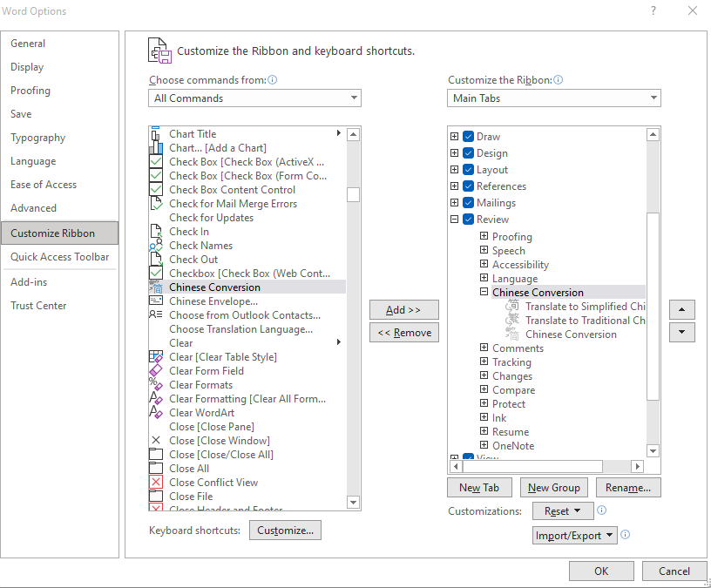
Task: Uncheck the Draw tab checkbox
Action: point(469,137)
